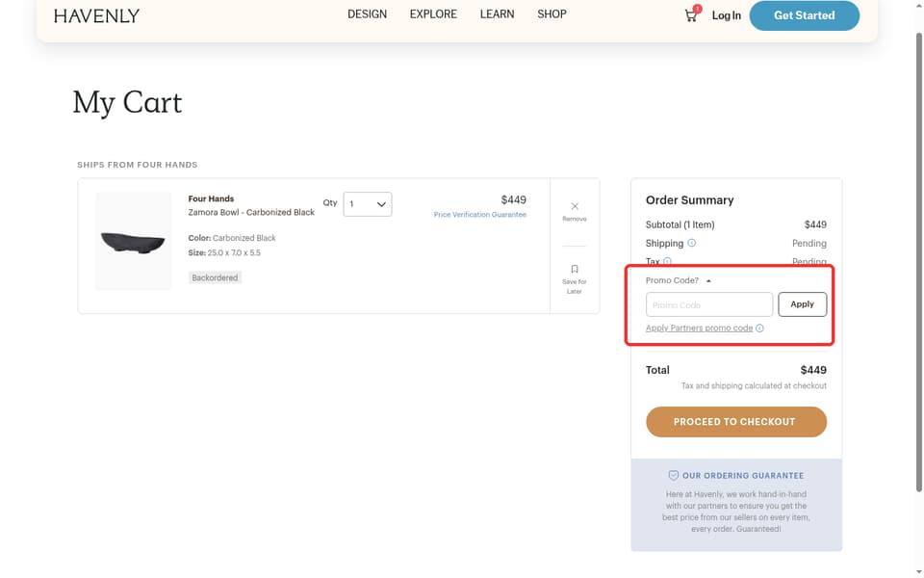The image size is (924, 578).
Task: Open the Qty dropdown for Zamora Bowl
Action: click(368, 204)
